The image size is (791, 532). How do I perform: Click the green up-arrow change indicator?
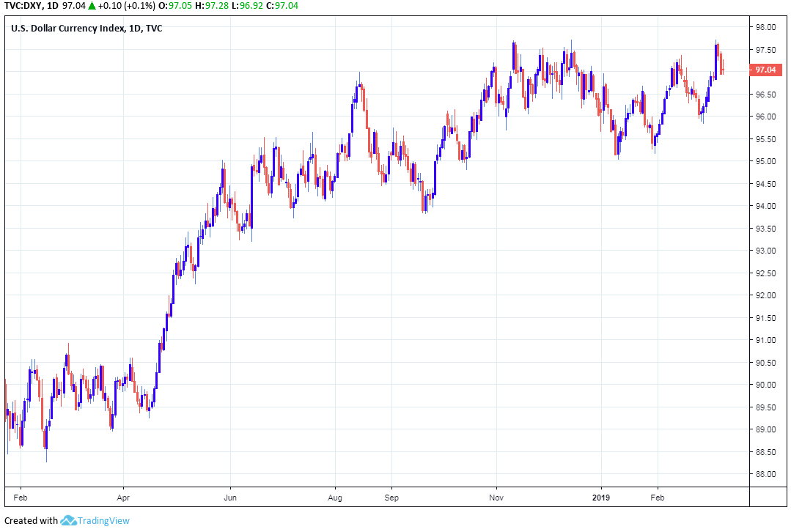pyautogui.click(x=111, y=7)
